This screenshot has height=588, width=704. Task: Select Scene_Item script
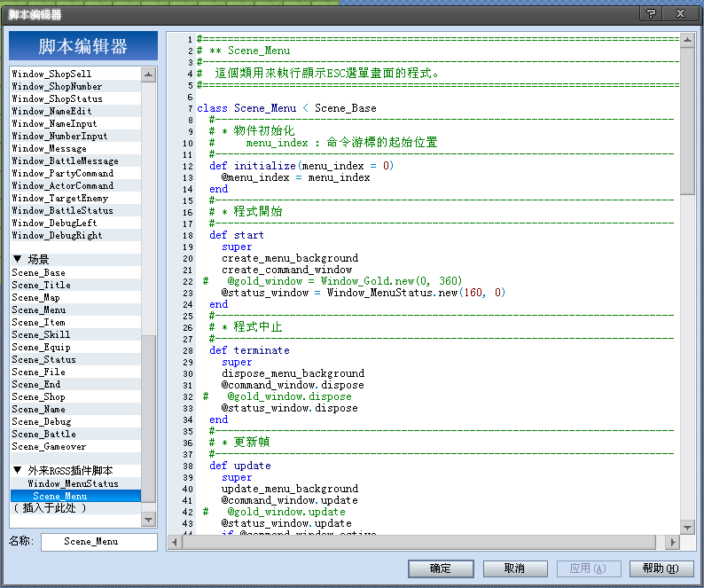point(75,323)
